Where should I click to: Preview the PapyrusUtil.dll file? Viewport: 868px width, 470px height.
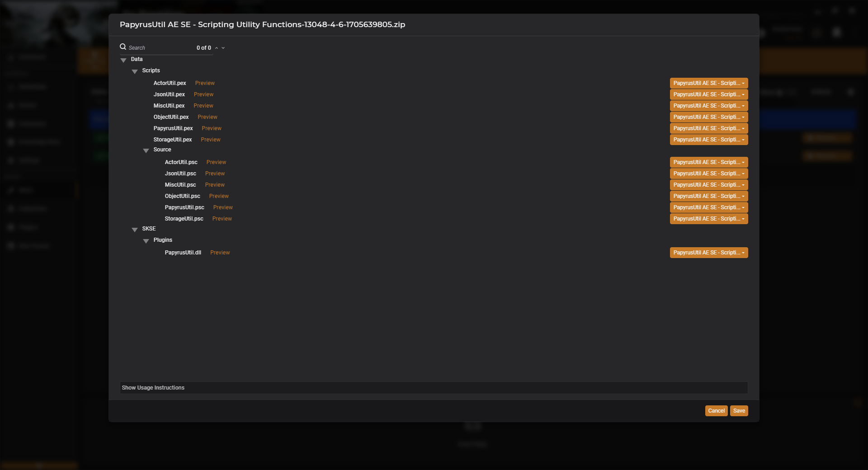tap(220, 253)
